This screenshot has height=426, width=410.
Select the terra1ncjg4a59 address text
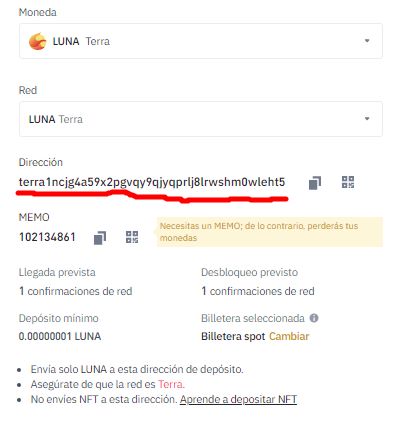pos(152,182)
